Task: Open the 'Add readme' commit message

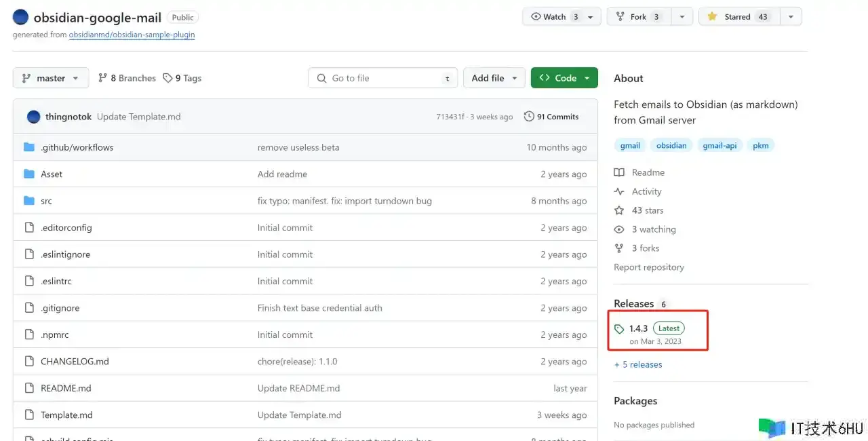Action: (x=282, y=174)
